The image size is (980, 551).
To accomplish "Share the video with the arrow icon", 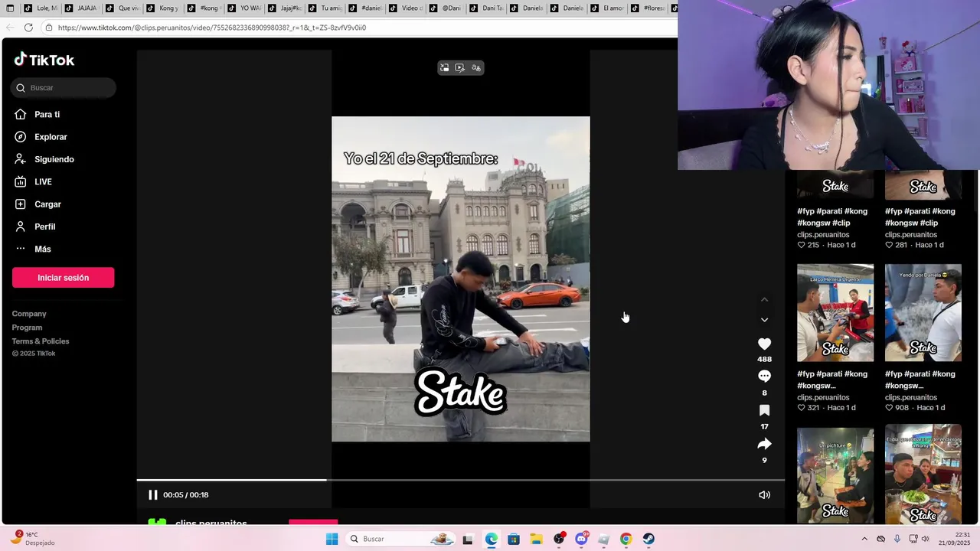I will pyautogui.click(x=764, y=444).
